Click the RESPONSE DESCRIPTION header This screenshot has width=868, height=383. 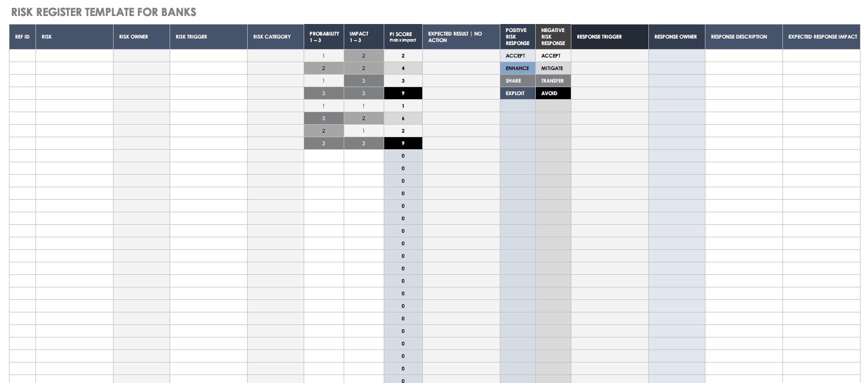(x=744, y=37)
